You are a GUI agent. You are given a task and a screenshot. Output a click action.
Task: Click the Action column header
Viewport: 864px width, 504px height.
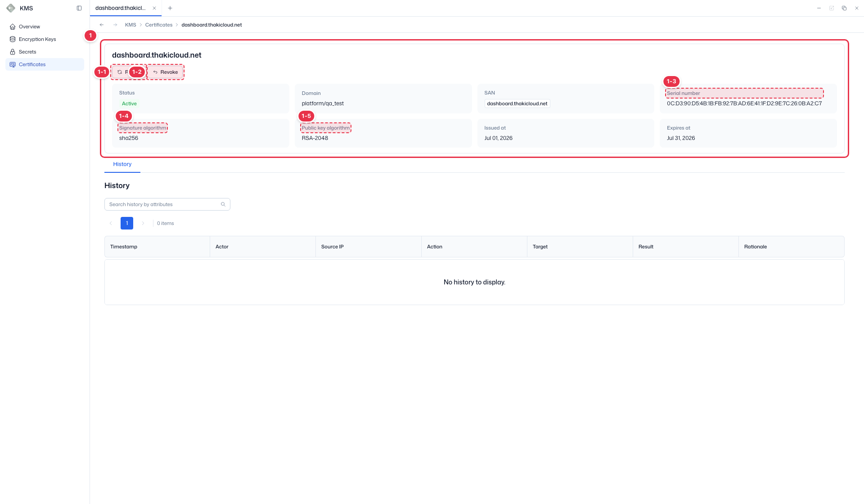click(474, 247)
